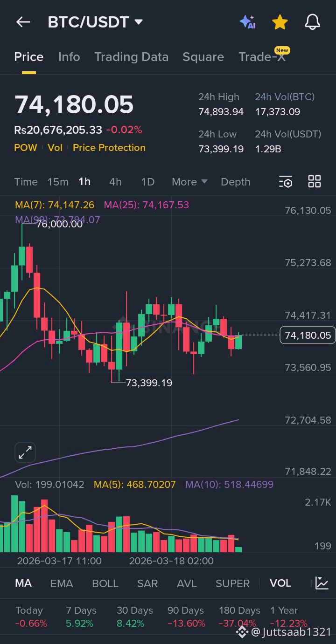Toggle the VOL sub-indicator
This screenshot has height=644, width=336.
[280, 583]
